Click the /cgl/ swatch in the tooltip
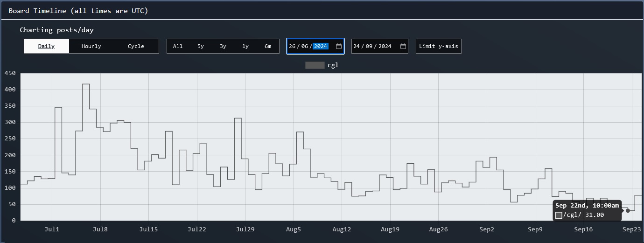Viewport: 644px width, 243px height. click(559, 215)
